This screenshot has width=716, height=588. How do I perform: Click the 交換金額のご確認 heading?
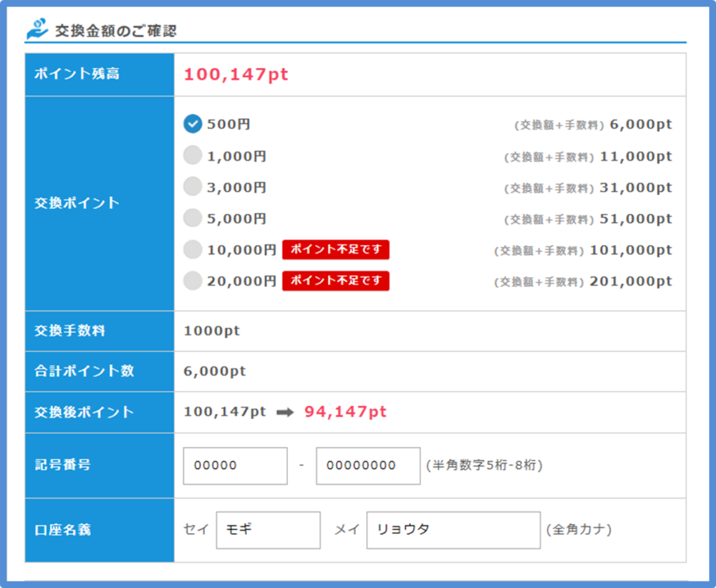click(x=115, y=31)
